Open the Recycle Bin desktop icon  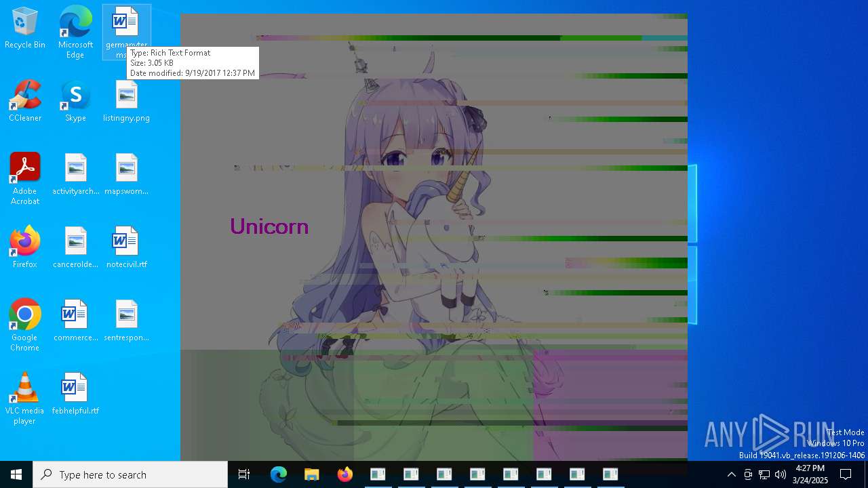pyautogui.click(x=25, y=29)
